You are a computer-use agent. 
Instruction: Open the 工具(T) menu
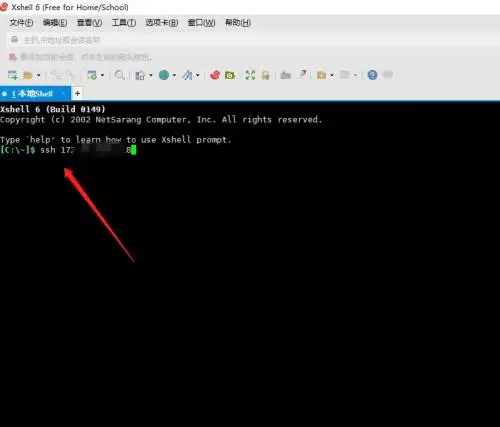[x=124, y=23]
